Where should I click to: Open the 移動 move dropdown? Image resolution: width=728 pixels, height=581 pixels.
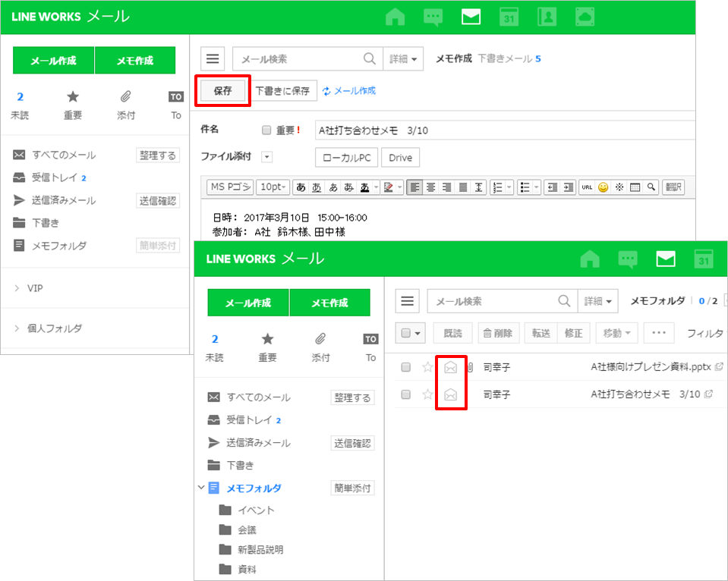click(x=617, y=333)
